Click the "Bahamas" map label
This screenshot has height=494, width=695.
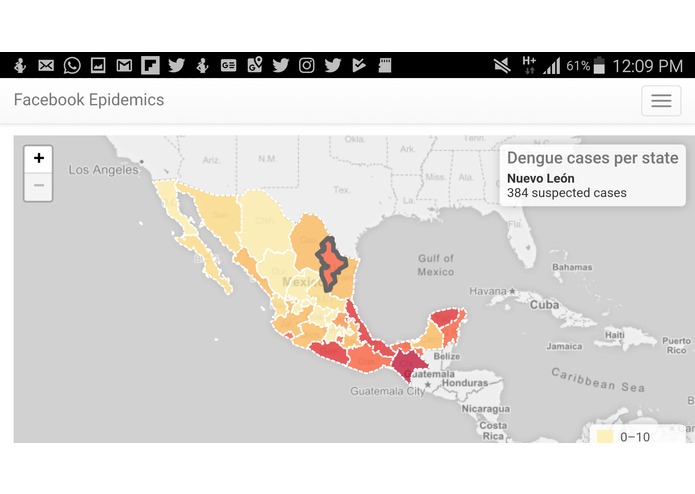click(572, 267)
